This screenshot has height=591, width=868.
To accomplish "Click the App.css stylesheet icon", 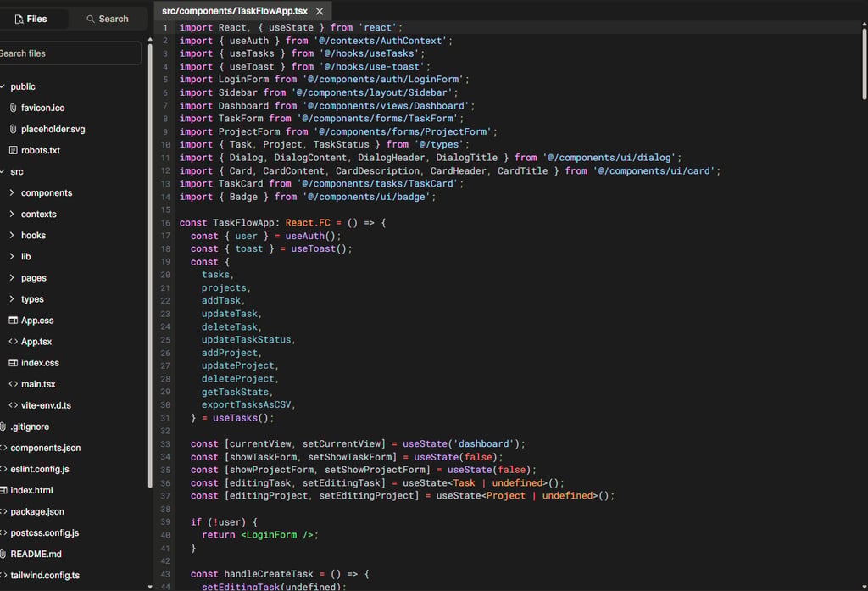I will pos(13,321).
